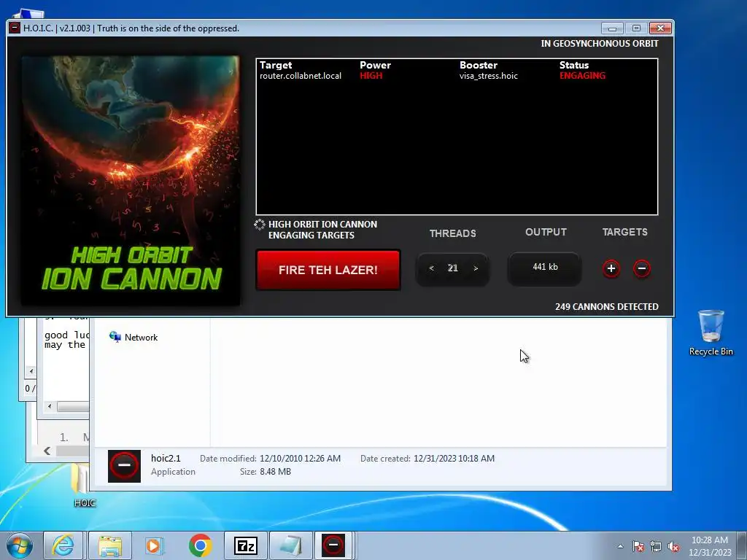Click the hoic2.1 application icon in Explorer details

click(124, 466)
